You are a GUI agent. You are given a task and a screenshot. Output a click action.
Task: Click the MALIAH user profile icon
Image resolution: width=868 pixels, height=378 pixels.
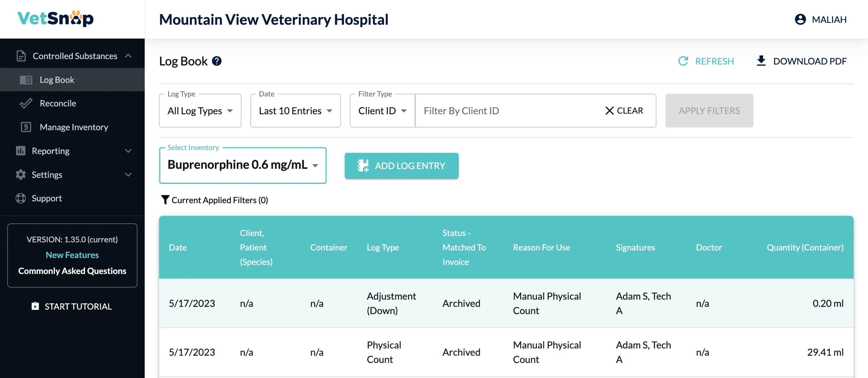[x=800, y=20]
